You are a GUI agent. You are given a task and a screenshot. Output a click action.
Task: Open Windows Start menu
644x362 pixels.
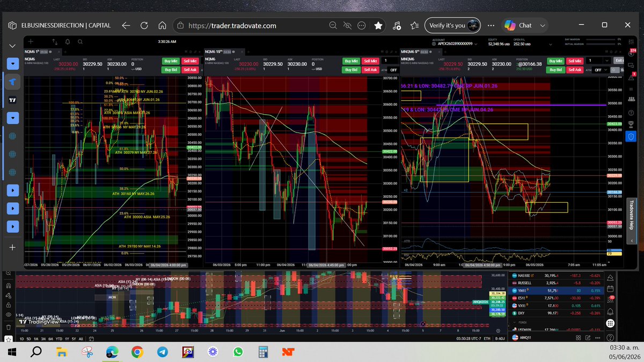click(13, 352)
